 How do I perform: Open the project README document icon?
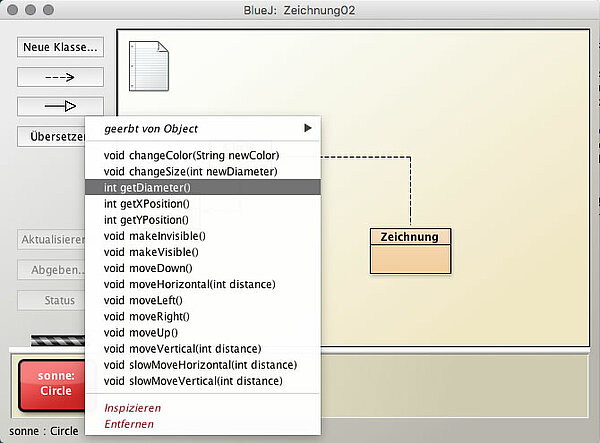[147, 62]
